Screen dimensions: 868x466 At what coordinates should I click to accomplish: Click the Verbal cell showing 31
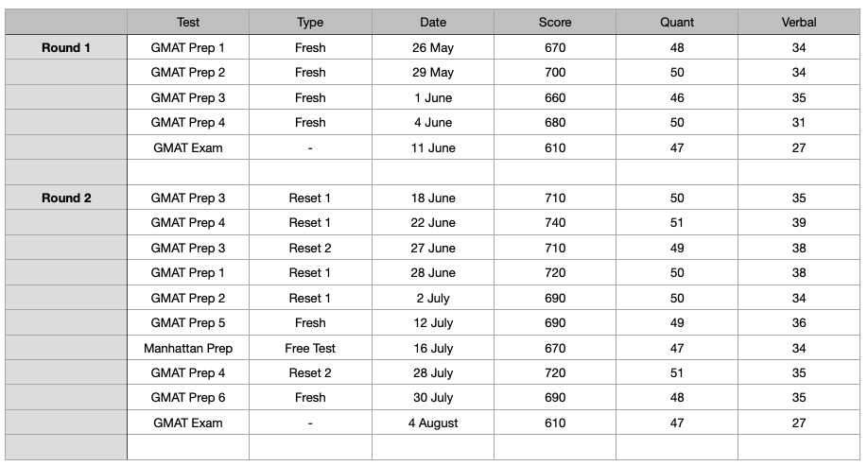[x=799, y=123]
